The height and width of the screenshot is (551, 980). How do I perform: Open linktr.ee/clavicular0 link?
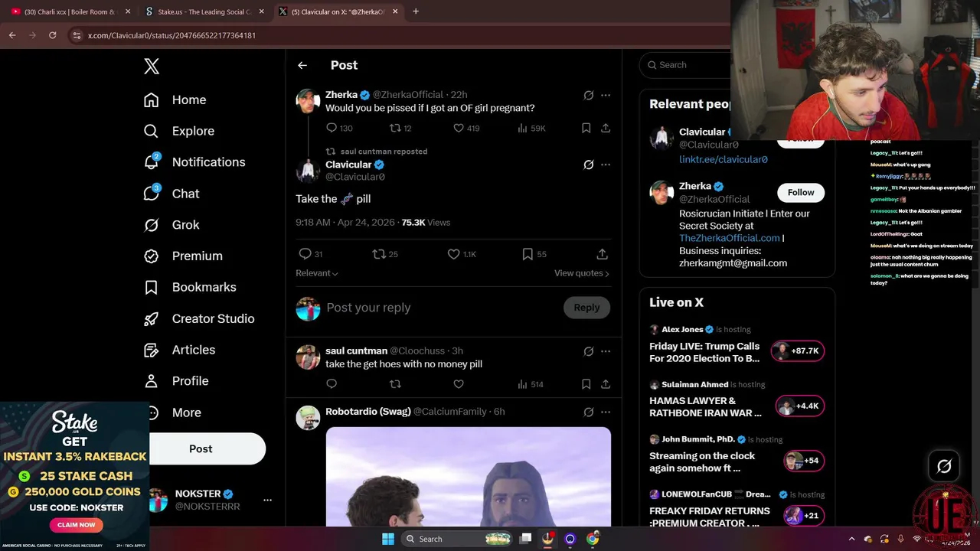point(724,159)
